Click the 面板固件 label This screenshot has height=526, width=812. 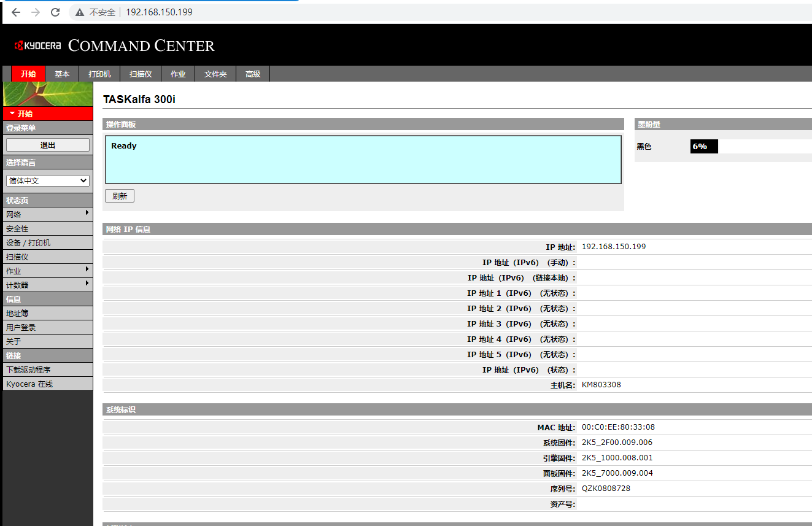point(560,474)
